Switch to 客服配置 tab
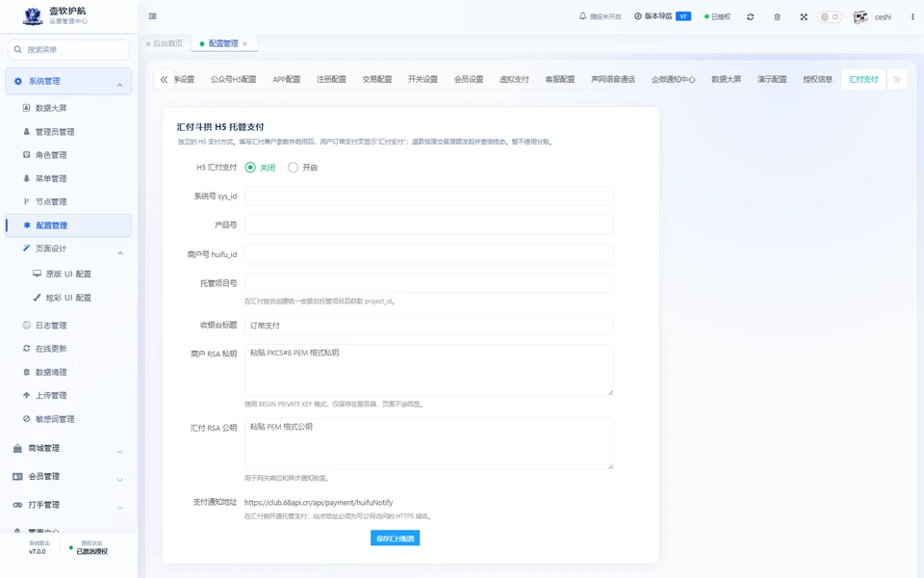Viewport: 924px width, 578px height. 560,79
